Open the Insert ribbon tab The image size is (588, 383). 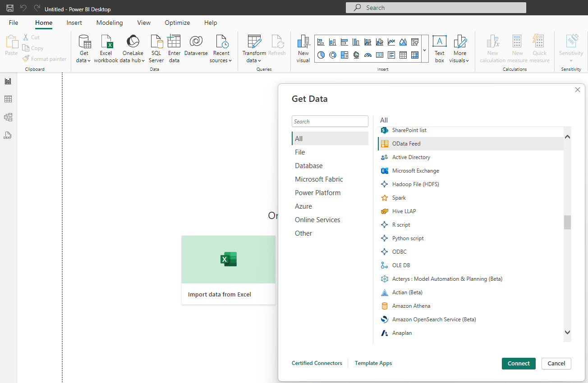(74, 23)
